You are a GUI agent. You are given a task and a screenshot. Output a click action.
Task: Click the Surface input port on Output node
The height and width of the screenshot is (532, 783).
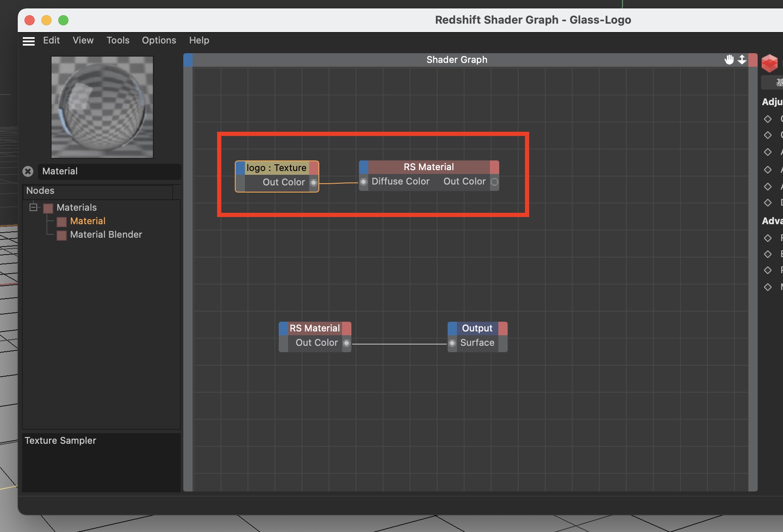[452, 343]
